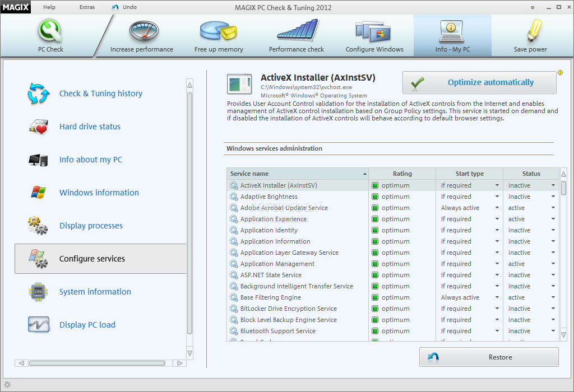Sort by Status column header

(531, 174)
